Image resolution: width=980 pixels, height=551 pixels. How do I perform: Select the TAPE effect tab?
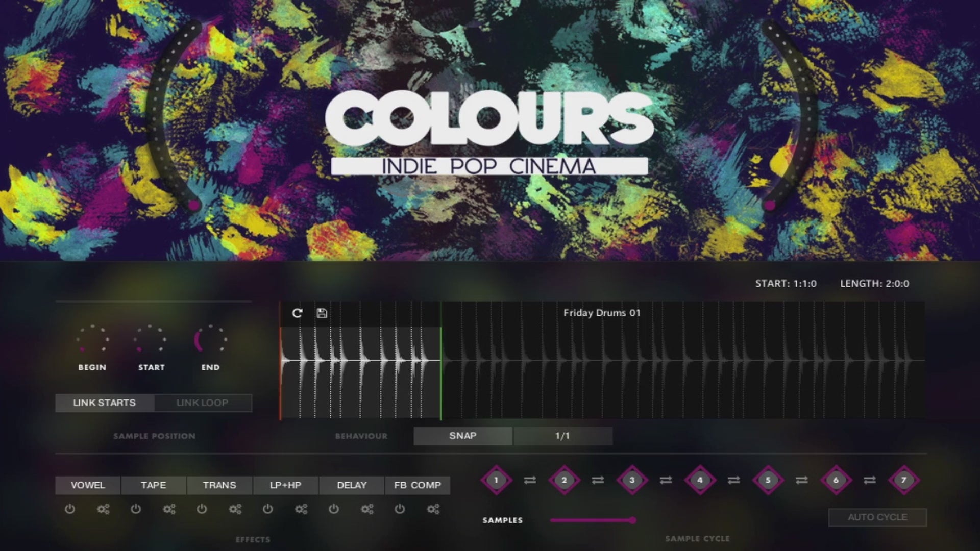[154, 485]
